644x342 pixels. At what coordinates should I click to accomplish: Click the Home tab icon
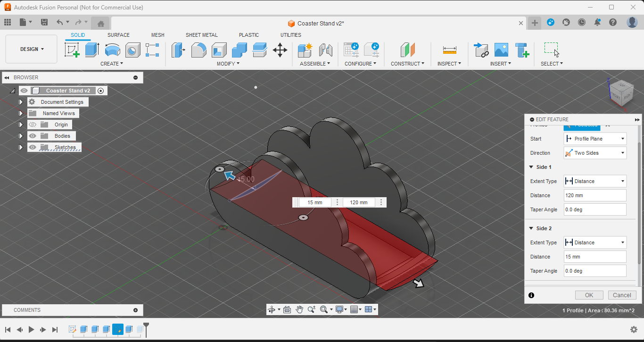click(x=100, y=23)
